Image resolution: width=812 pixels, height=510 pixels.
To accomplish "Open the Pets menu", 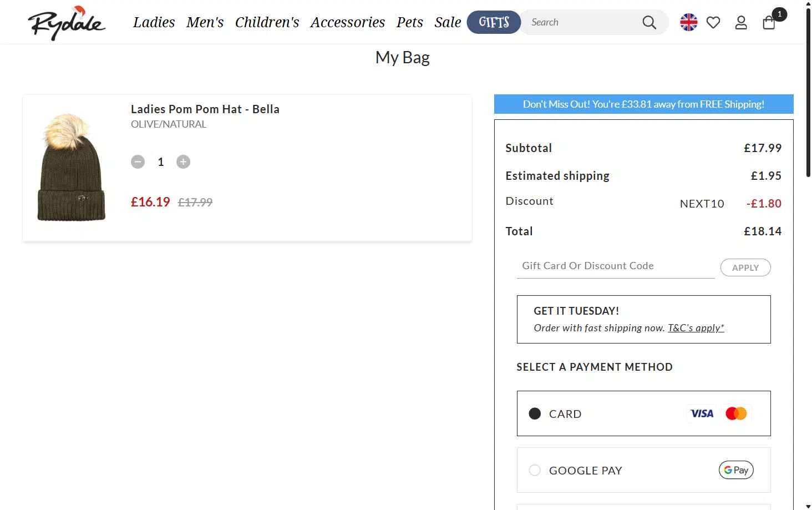I will [409, 22].
